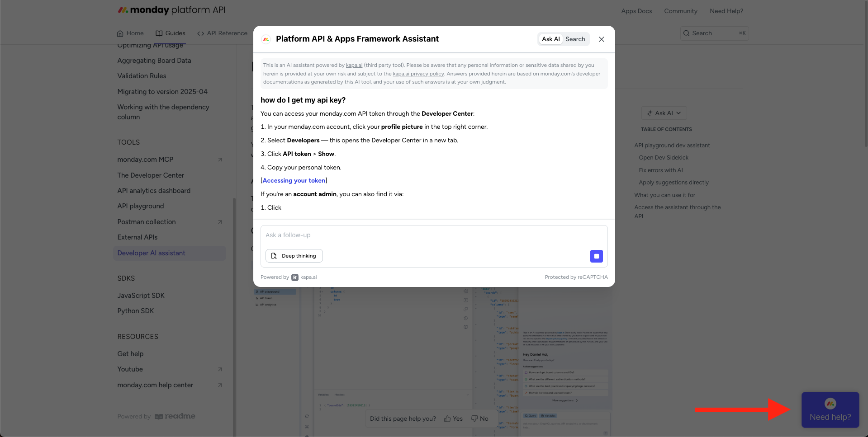Open the kapa.ai link in disclaimer
Screen dimensions: 868x437
click(354, 65)
